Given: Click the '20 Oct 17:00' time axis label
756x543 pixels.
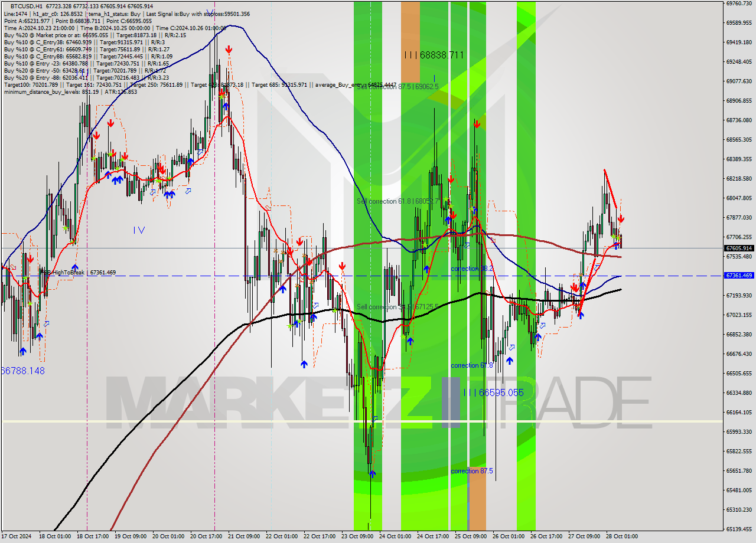Looking at the screenshot, I should [206, 537].
